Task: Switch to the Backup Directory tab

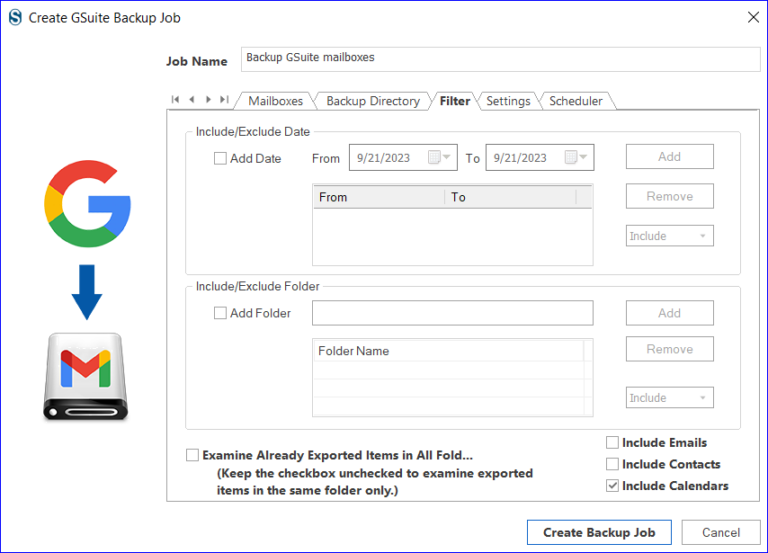Action: tap(373, 101)
